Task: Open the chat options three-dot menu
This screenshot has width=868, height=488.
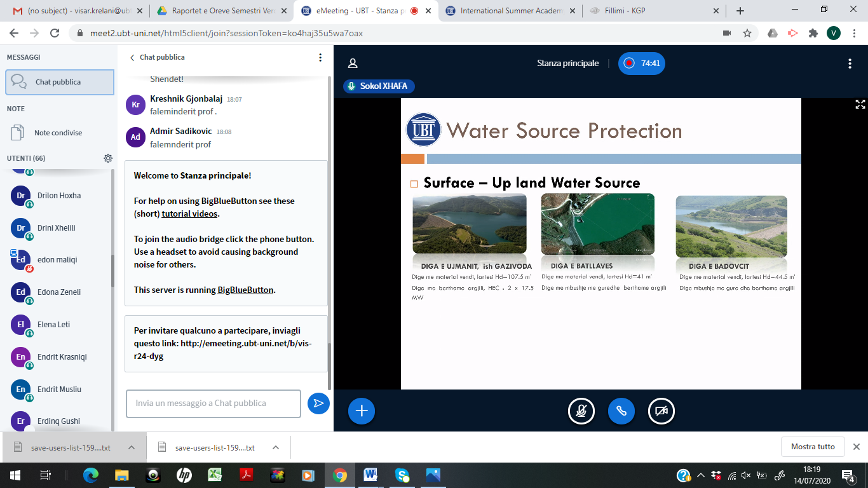Action: 320,58
